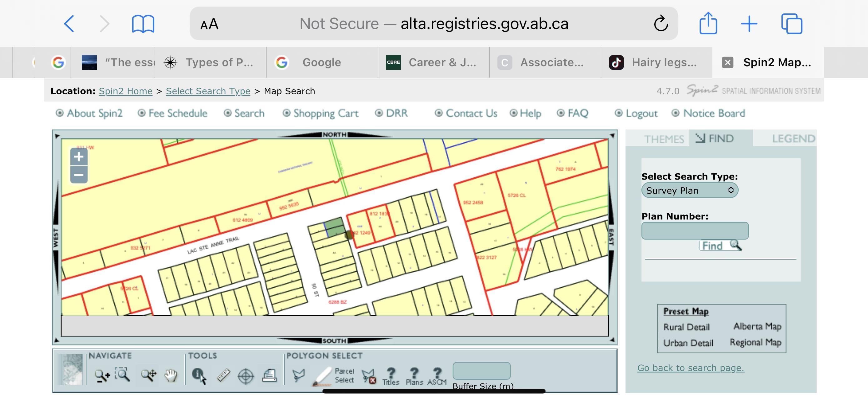Click the Plan Number input field
Viewport: 868px width, 401px height.
(695, 231)
